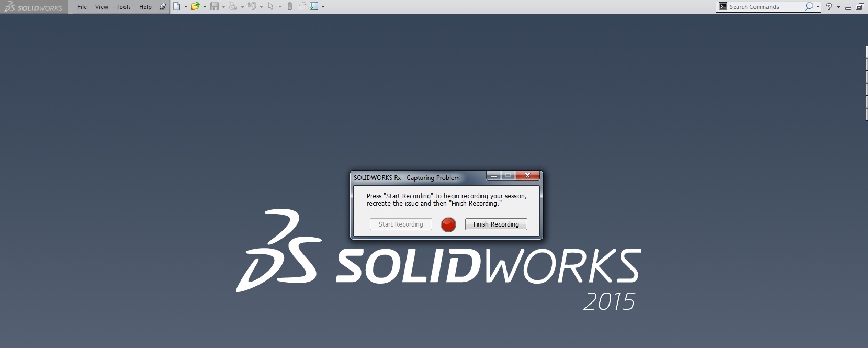Image resolution: width=868 pixels, height=348 pixels.
Task: Click the red record indicator circle
Action: click(x=448, y=224)
